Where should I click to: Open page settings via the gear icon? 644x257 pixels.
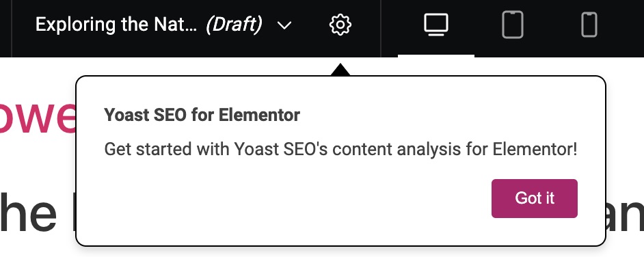pos(340,25)
